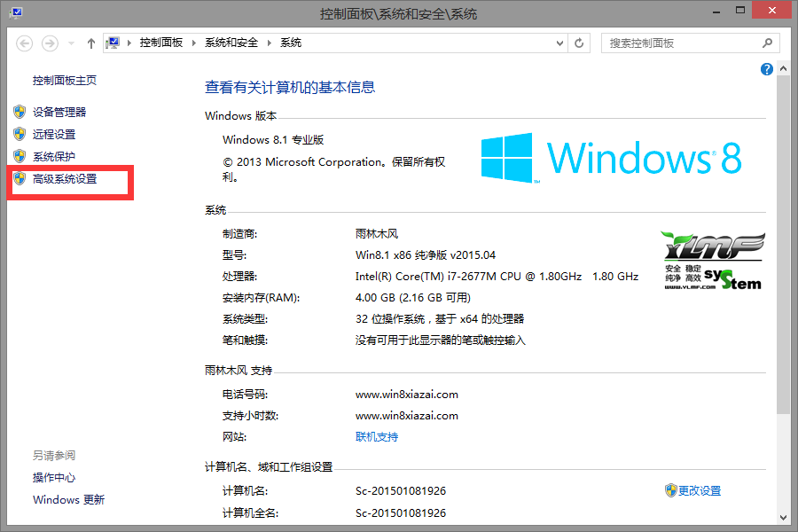Screen dimensions: 798x532
Task: Maximize the System control panel window
Action: (x=740, y=11)
